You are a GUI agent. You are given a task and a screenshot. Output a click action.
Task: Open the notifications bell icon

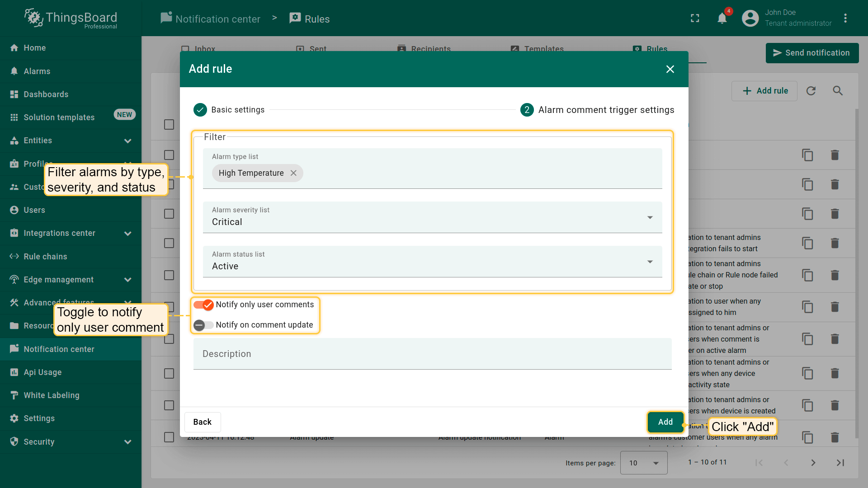(x=722, y=19)
